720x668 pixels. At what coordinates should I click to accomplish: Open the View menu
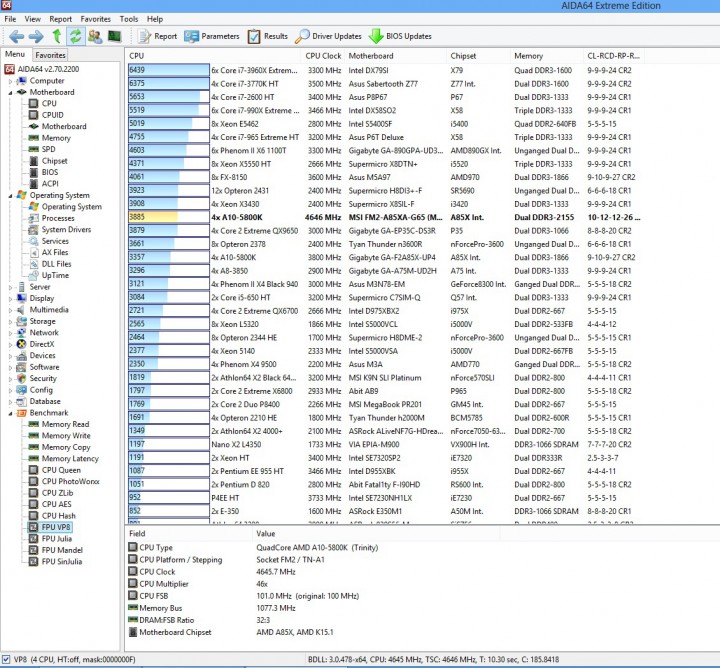point(33,19)
